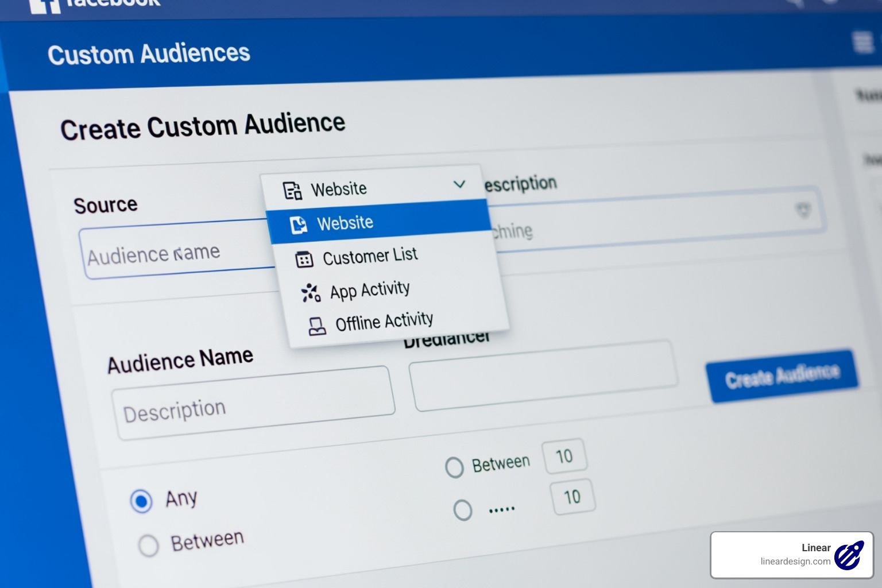
Task: Click the search icon in the top bar
Action: pos(795,2)
